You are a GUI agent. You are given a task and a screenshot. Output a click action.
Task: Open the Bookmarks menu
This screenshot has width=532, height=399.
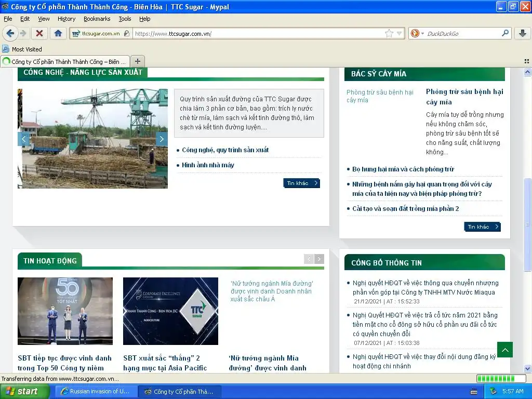click(97, 19)
